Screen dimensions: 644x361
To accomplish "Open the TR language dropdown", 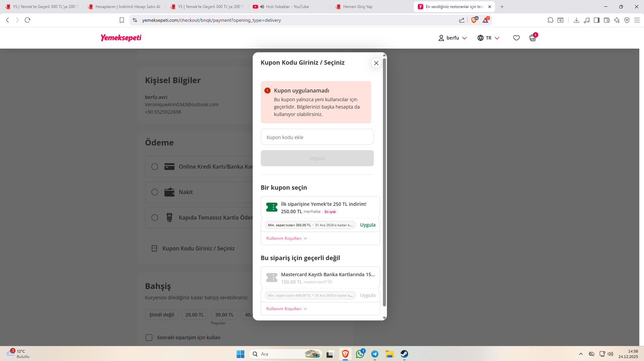I will coord(488,38).
